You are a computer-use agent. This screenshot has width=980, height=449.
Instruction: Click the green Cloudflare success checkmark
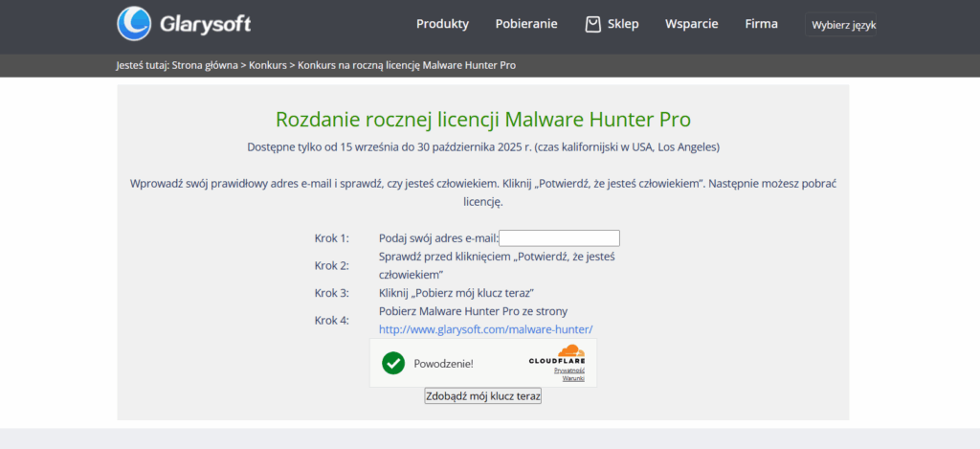click(393, 363)
